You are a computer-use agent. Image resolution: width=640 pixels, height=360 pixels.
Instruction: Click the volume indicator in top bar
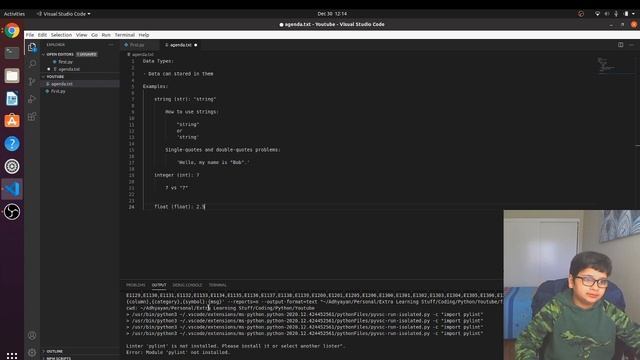tap(607, 14)
